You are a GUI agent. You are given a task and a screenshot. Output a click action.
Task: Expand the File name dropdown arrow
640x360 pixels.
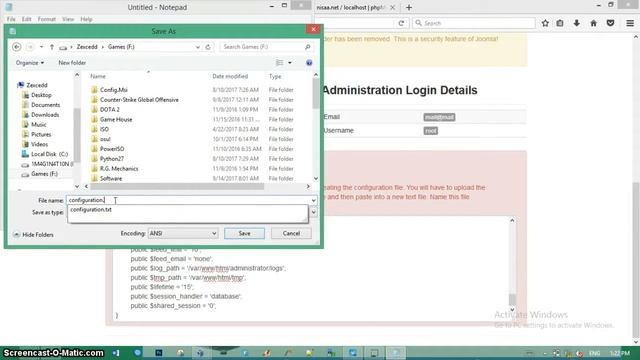pos(313,200)
